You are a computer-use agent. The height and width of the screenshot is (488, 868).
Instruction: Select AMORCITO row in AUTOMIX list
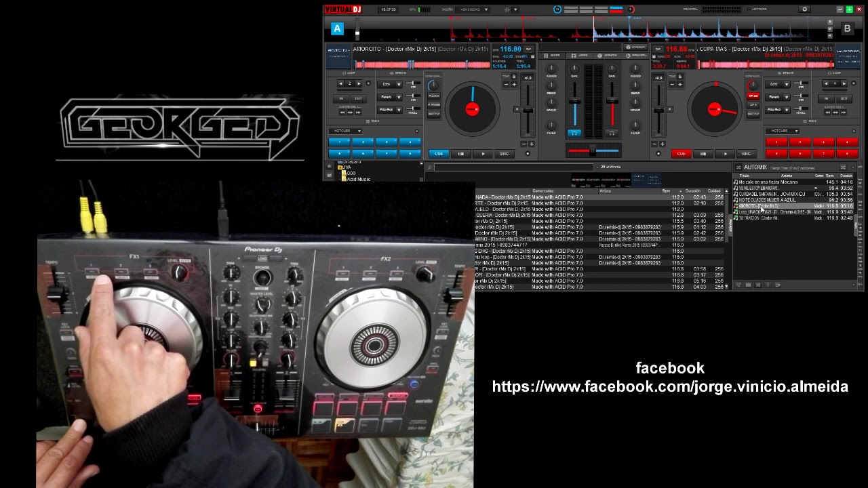pos(795,206)
